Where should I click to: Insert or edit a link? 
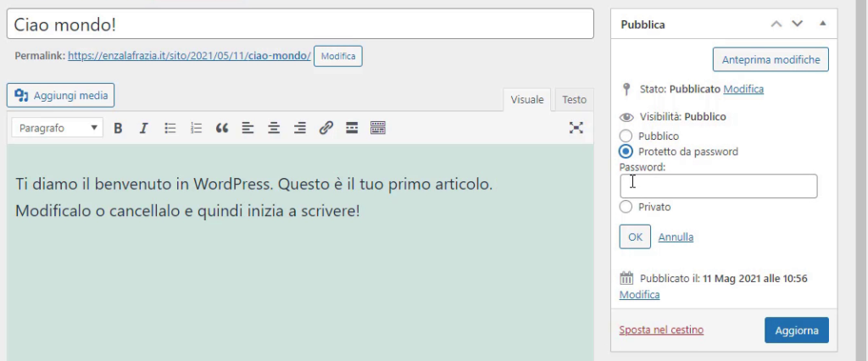[325, 128]
